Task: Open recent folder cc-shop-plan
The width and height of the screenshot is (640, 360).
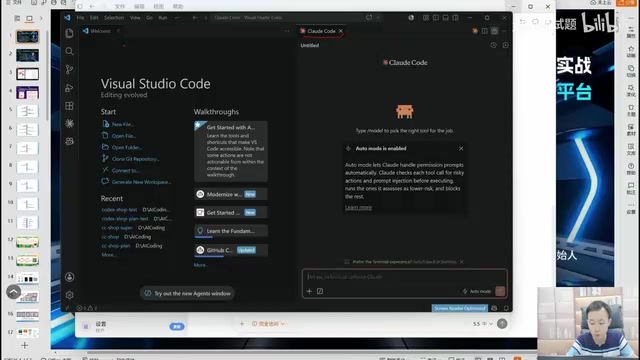Action: point(116,246)
